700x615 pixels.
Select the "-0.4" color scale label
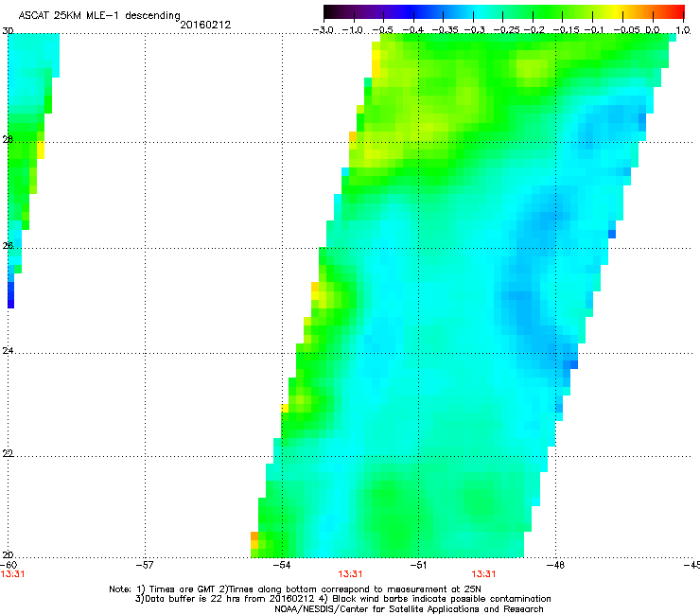pyautogui.click(x=413, y=30)
